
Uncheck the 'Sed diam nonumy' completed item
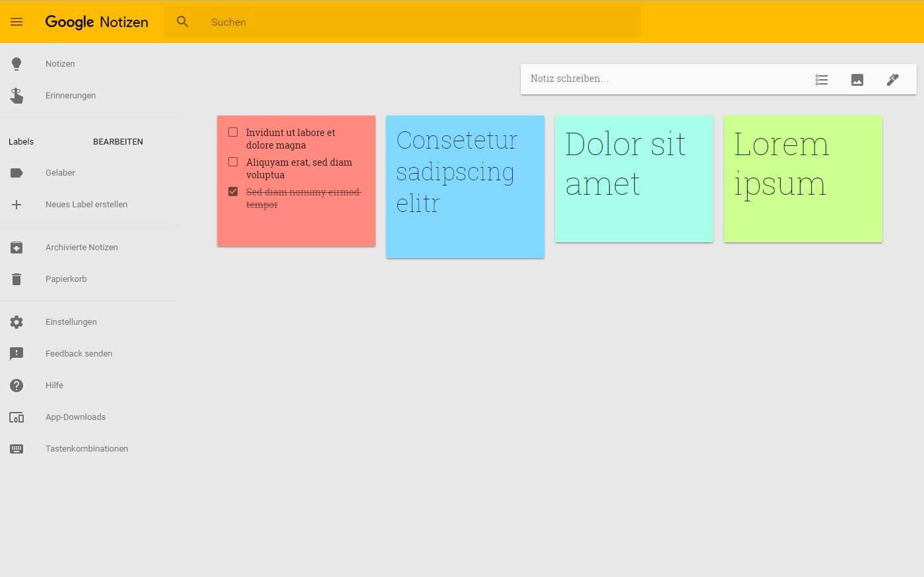click(233, 191)
